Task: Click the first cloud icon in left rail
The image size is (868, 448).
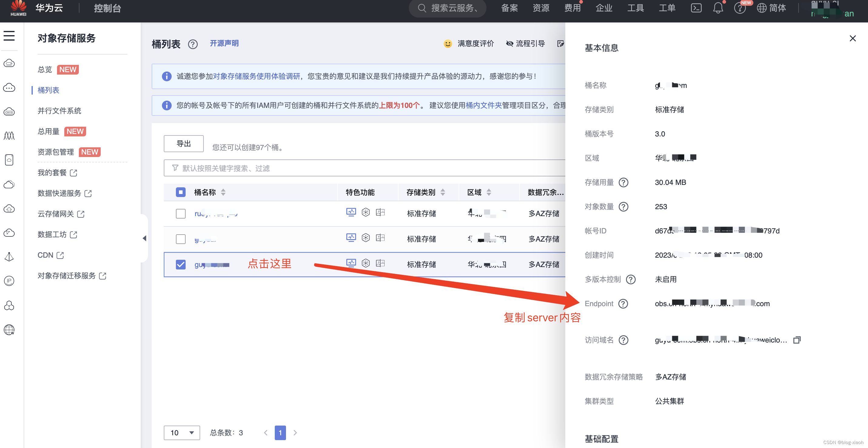Action: (x=9, y=63)
